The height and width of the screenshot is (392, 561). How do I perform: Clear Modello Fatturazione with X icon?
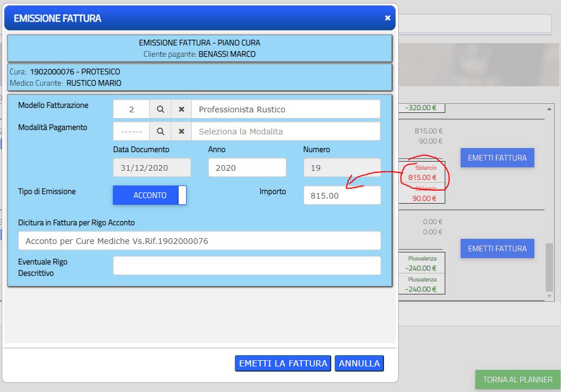pos(182,109)
